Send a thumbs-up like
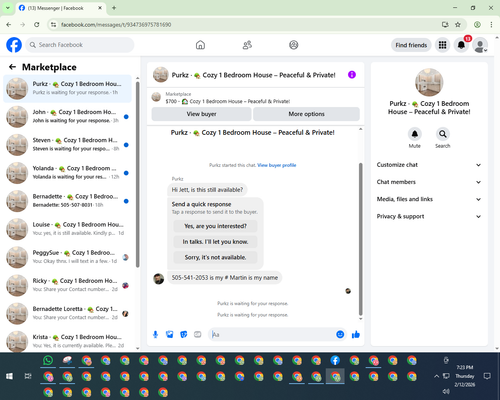The image size is (500, 400). pyautogui.click(x=356, y=334)
